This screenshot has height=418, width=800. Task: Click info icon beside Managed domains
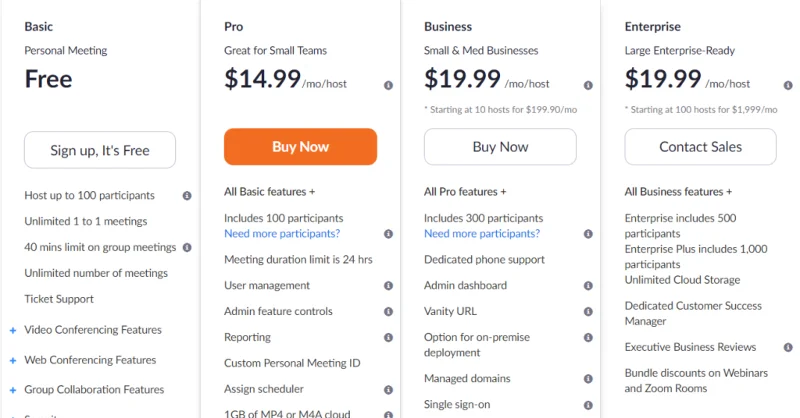pos(588,379)
